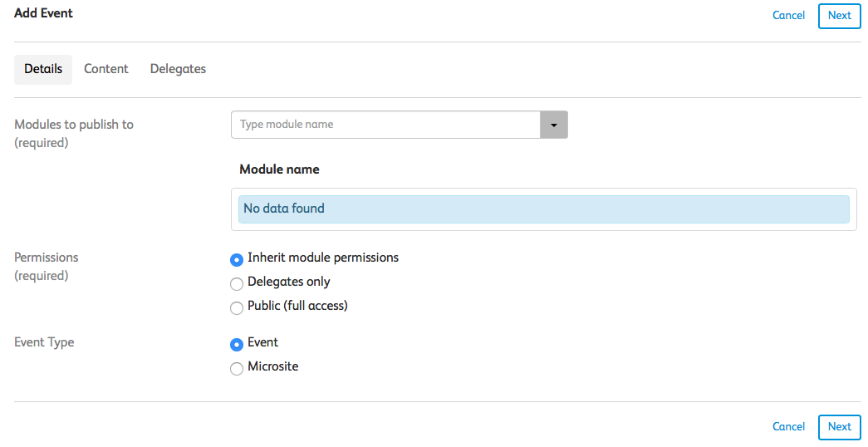Select the Microsite event type
The image size is (868, 447).
pyautogui.click(x=237, y=368)
